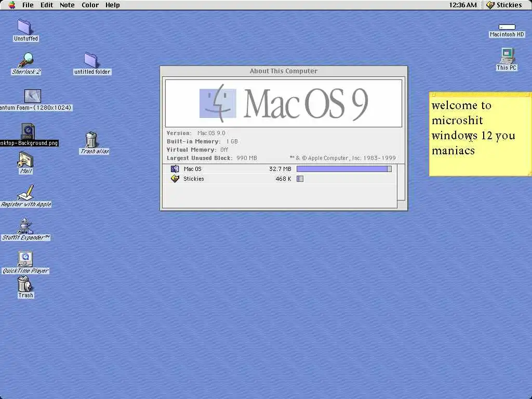Click the Mac OS memory usage bar
The height and width of the screenshot is (399, 532).
click(x=344, y=169)
